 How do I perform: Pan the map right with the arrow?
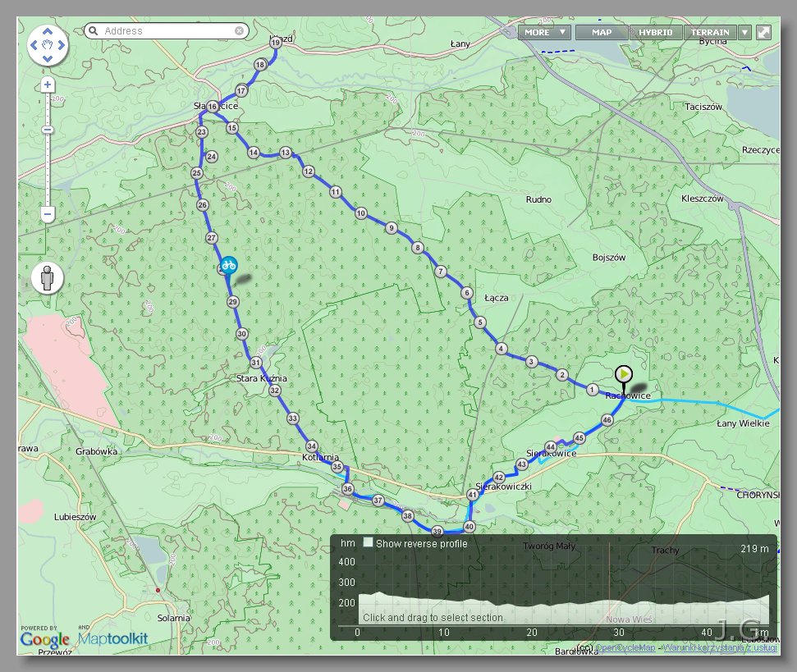point(62,45)
